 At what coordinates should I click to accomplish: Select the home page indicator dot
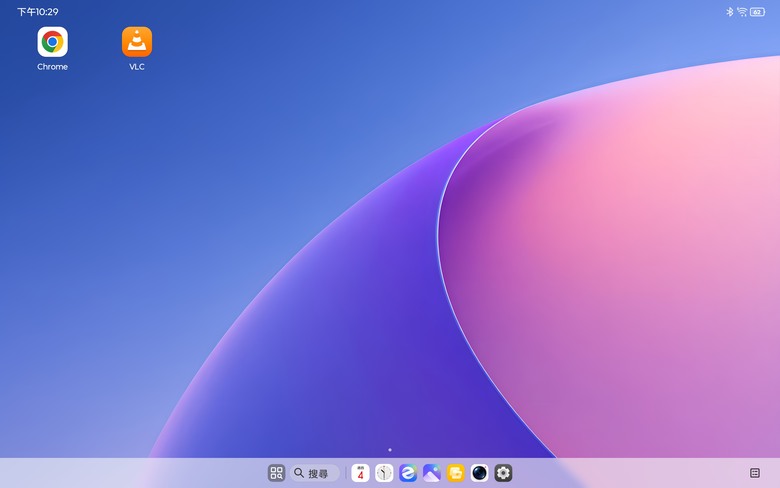[x=390, y=450]
